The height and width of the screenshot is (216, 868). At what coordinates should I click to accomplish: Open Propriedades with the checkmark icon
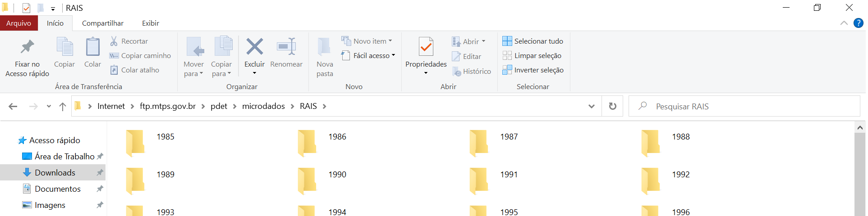(426, 47)
